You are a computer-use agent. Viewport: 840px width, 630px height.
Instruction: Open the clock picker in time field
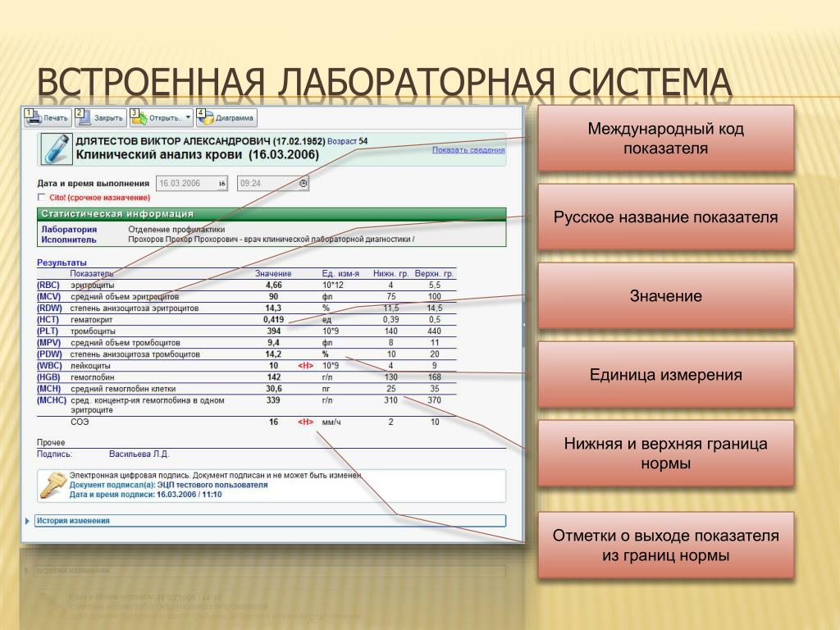click(x=303, y=184)
